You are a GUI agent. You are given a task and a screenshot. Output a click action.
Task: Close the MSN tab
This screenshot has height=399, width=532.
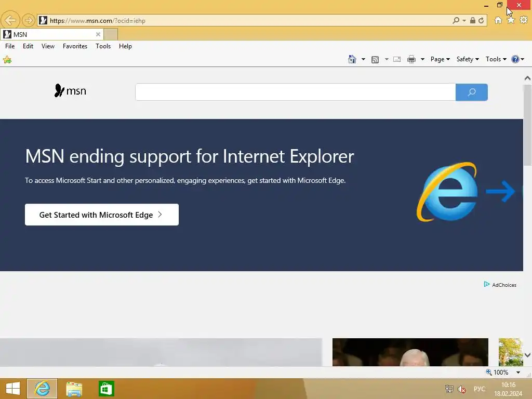(98, 34)
